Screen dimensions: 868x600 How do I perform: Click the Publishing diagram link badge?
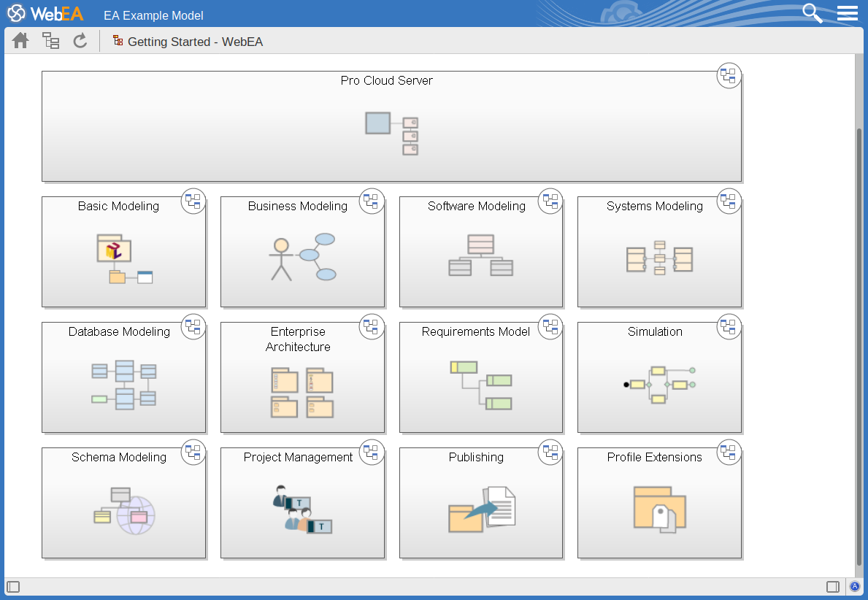[x=550, y=453]
